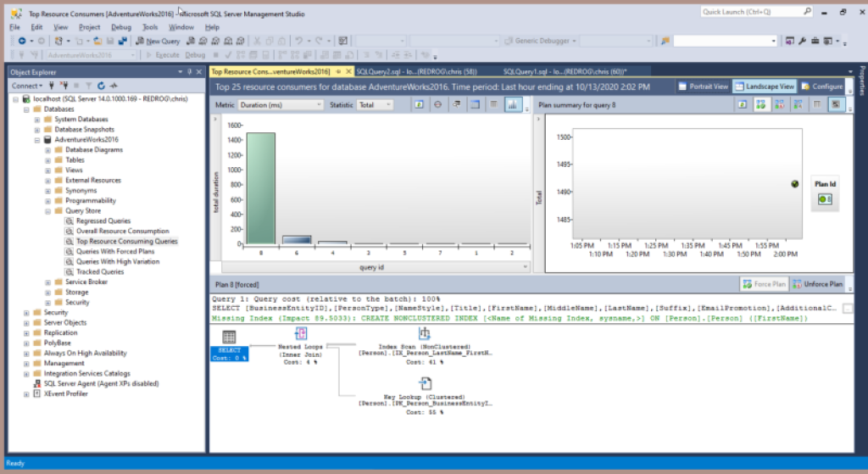
Task: Open Regressed Queries report
Action: pyautogui.click(x=103, y=221)
